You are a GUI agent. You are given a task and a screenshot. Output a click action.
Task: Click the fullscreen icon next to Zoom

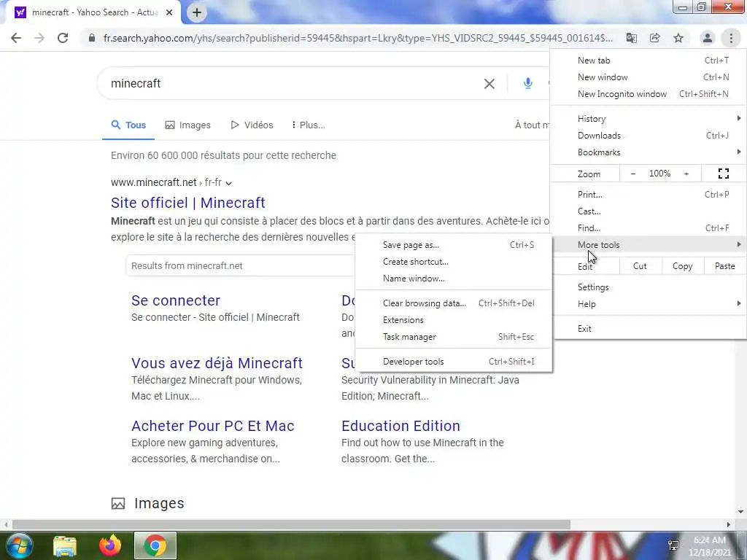tap(723, 174)
